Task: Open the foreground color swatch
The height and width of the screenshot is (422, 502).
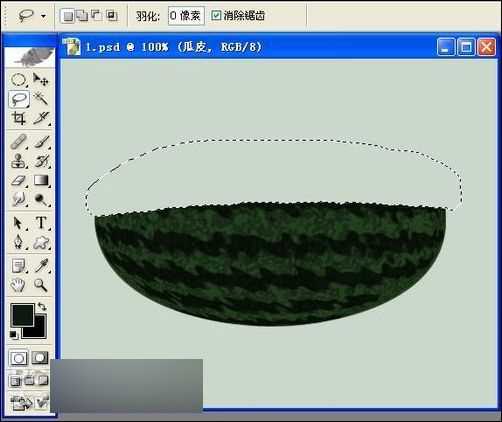Action: click(x=22, y=315)
